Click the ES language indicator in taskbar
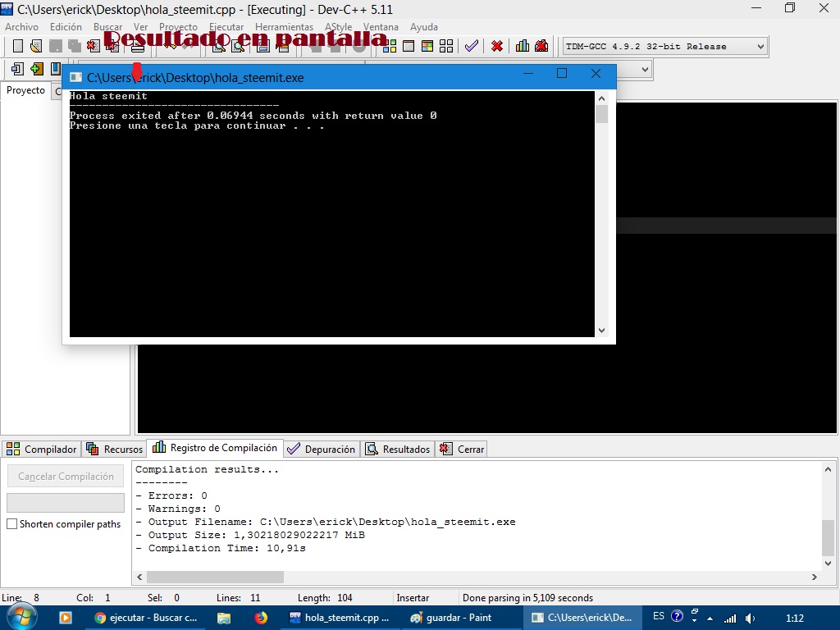This screenshot has width=840, height=630. pyautogui.click(x=659, y=616)
